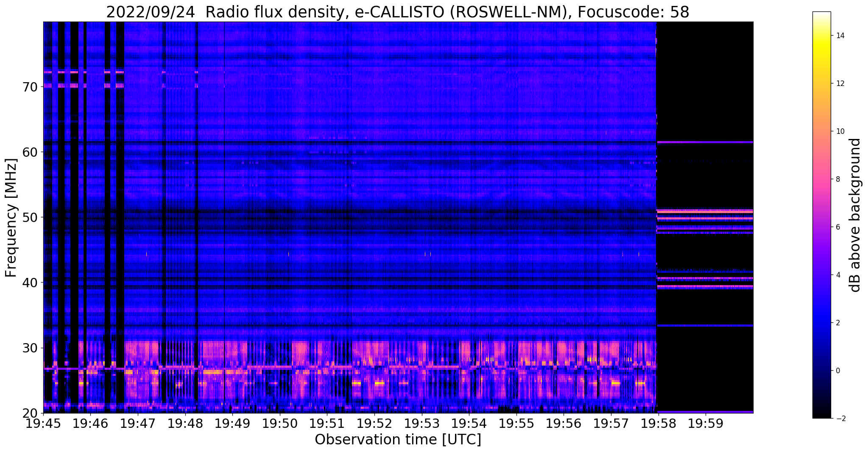Click the colorbar tick label 8

click(x=838, y=179)
